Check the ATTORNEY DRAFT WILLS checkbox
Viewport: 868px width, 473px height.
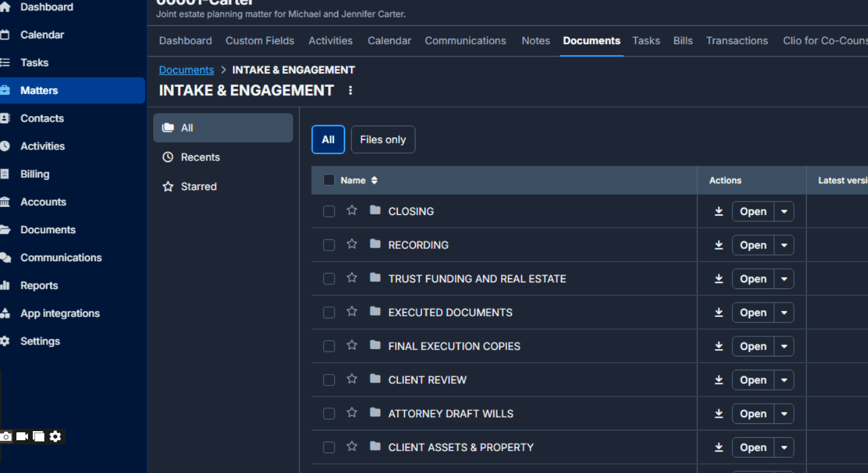pos(329,413)
